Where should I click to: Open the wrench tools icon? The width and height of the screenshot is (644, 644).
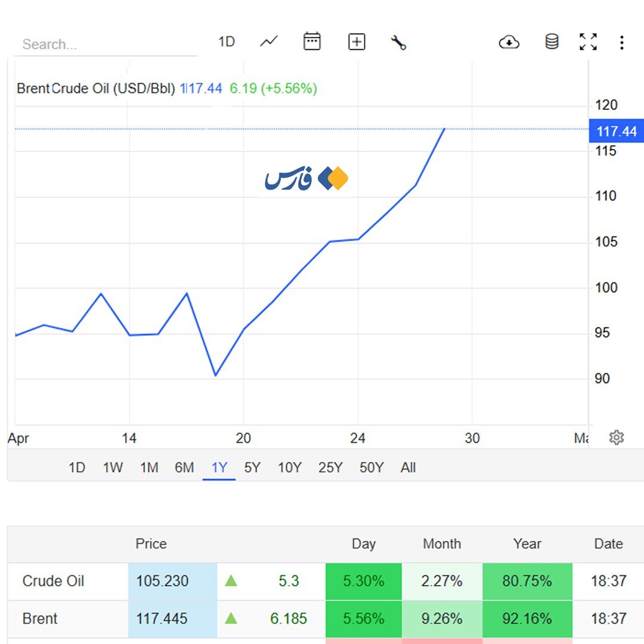pos(398,42)
